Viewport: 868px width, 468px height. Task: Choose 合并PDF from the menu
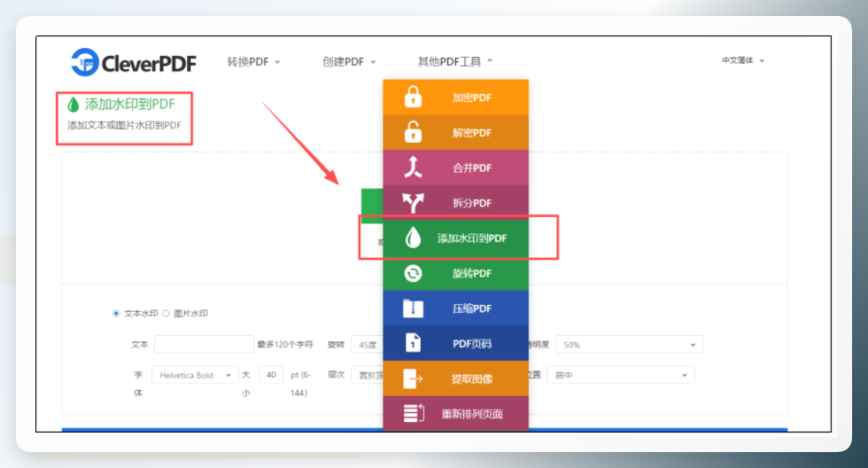click(455, 168)
